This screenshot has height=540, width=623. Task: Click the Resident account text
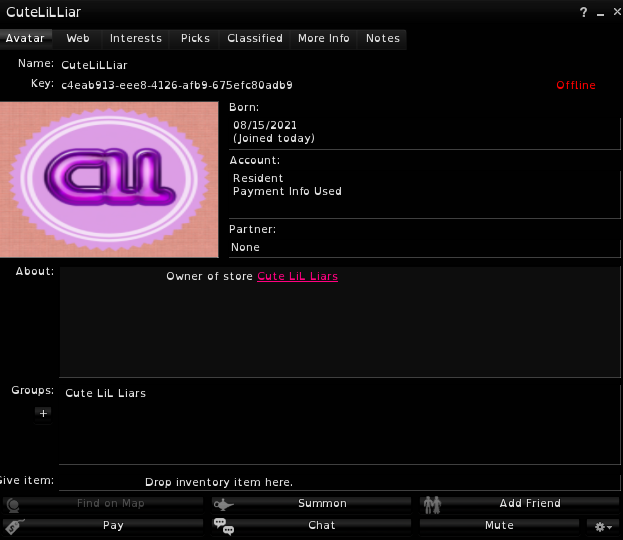coord(258,178)
